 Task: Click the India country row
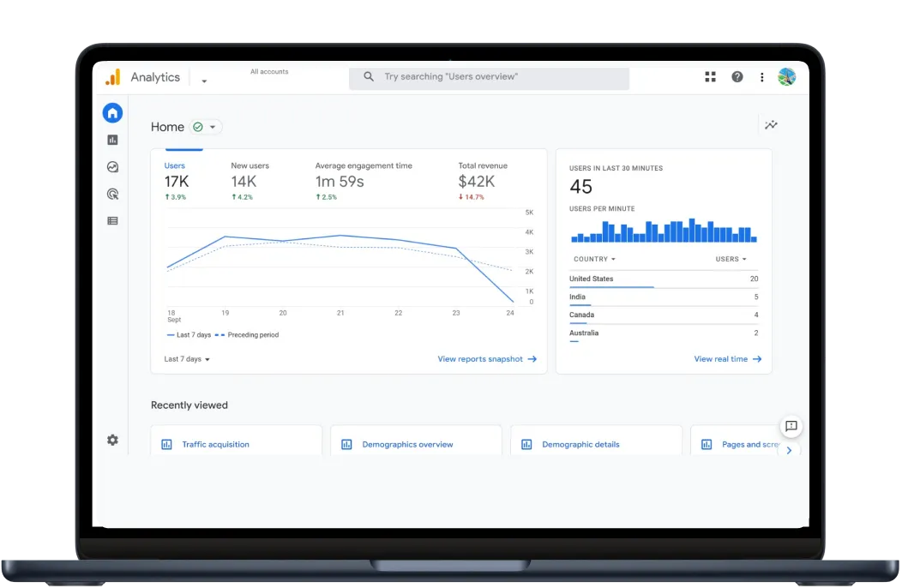coord(664,297)
